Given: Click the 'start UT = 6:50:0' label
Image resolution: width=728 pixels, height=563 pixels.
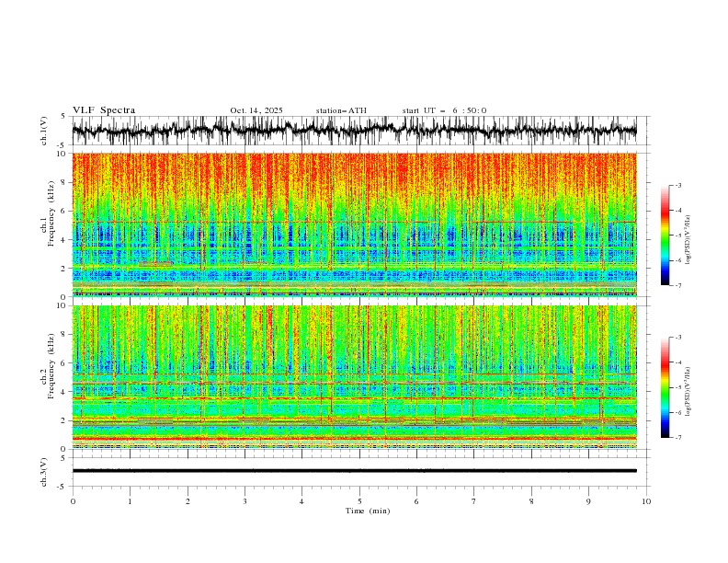Looking at the screenshot, I should [444, 110].
